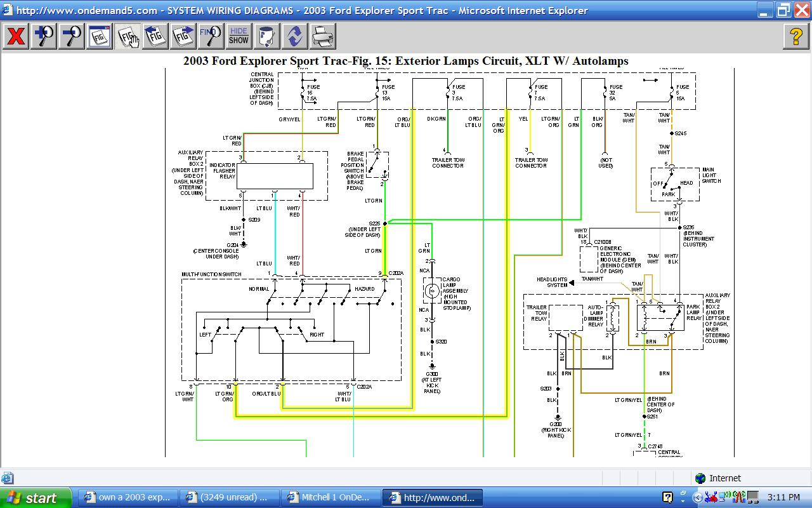Click the 'NORMAL' switch position label
Screen dimensions: 812x508
(259, 289)
